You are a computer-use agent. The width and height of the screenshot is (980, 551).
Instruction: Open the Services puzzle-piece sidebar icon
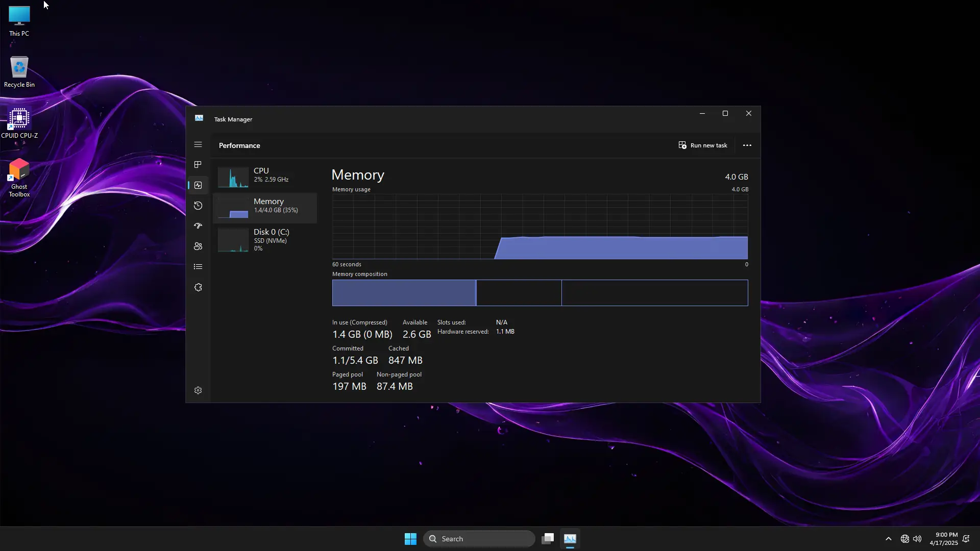point(198,287)
